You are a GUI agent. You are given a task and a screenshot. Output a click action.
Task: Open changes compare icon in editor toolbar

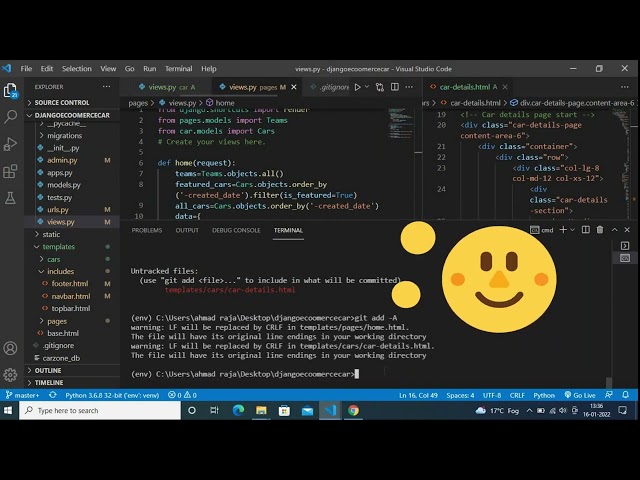coord(380,87)
